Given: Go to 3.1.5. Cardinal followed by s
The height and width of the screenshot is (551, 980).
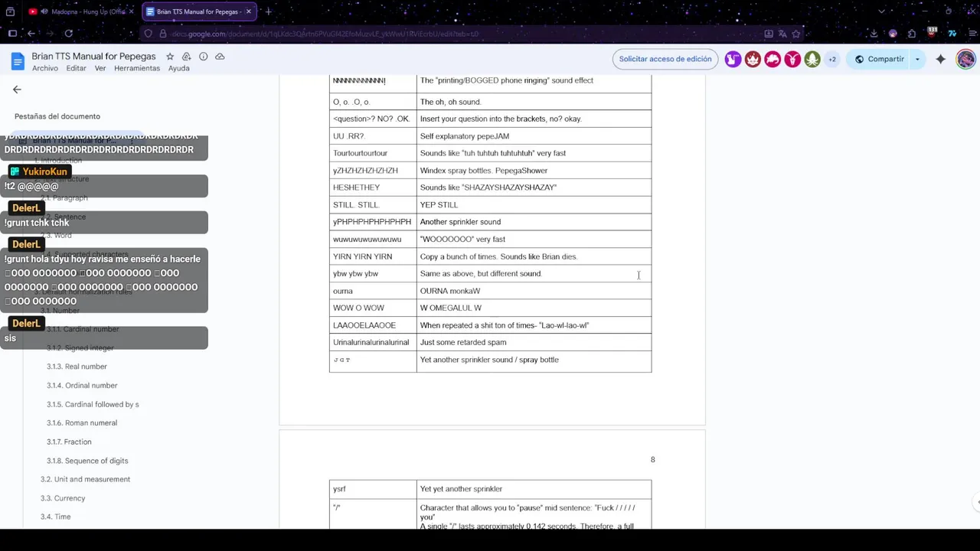Looking at the screenshot, I should pyautogui.click(x=93, y=404).
